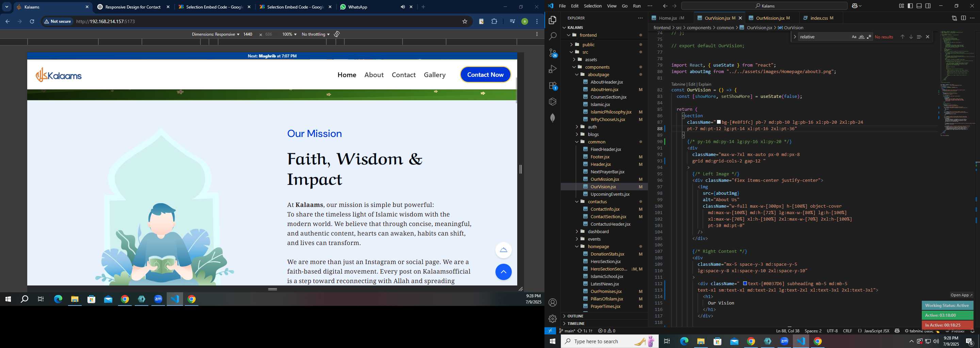Open the Selection menu in VS Code

(592, 6)
